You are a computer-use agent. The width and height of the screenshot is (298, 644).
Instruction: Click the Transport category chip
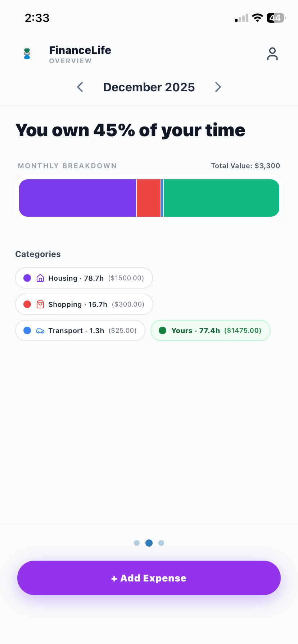(x=80, y=330)
